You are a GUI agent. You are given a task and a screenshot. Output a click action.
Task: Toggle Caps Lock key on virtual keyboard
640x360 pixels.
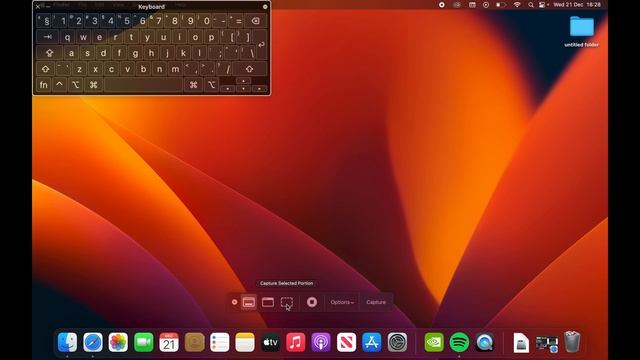(49, 53)
